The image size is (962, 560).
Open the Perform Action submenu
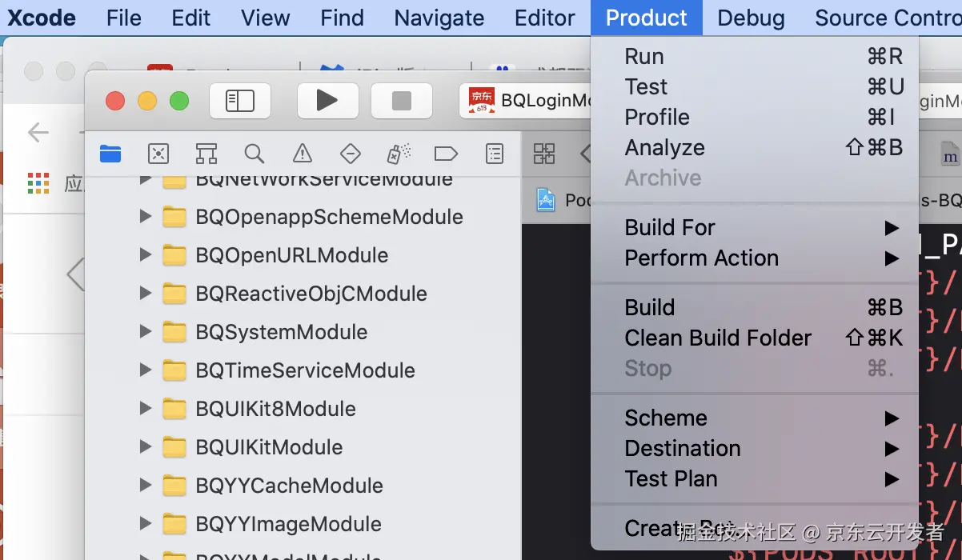[x=755, y=258]
